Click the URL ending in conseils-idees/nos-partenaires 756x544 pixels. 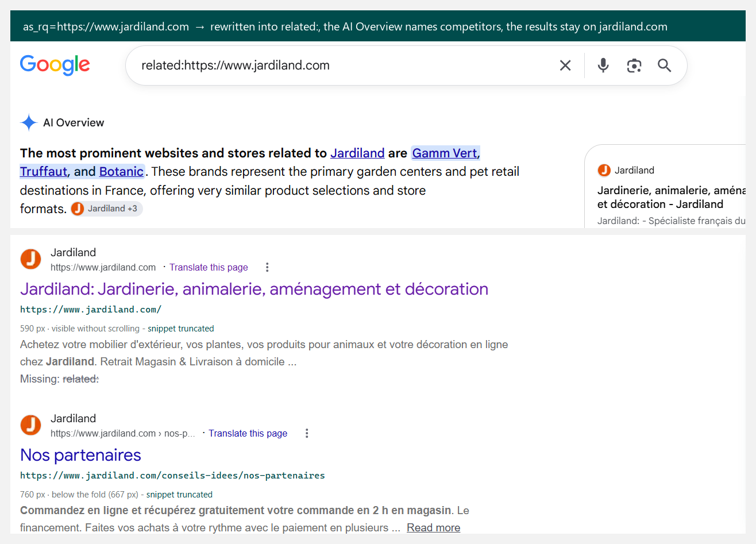click(x=172, y=476)
